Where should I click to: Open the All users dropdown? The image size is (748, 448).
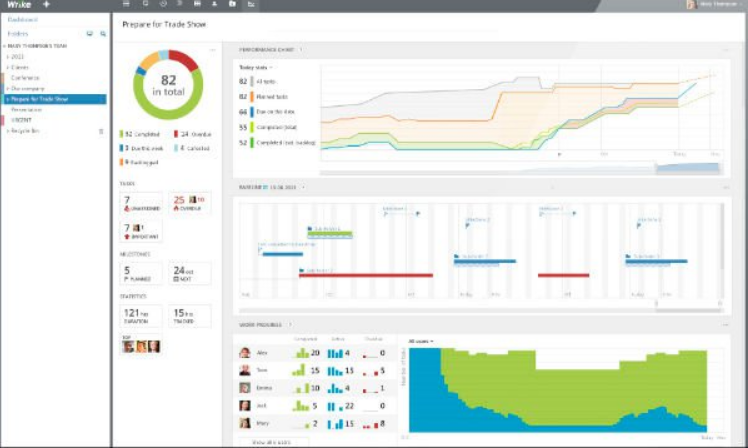pyautogui.click(x=421, y=341)
